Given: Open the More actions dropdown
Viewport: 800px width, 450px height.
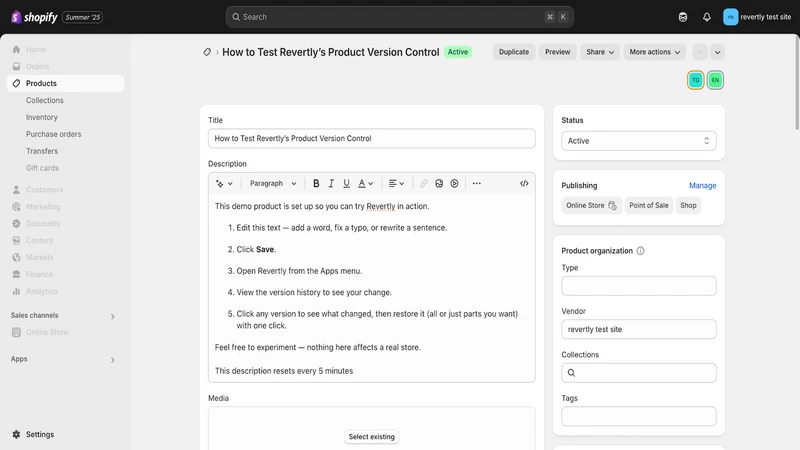Looking at the screenshot, I should click(x=655, y=52).
